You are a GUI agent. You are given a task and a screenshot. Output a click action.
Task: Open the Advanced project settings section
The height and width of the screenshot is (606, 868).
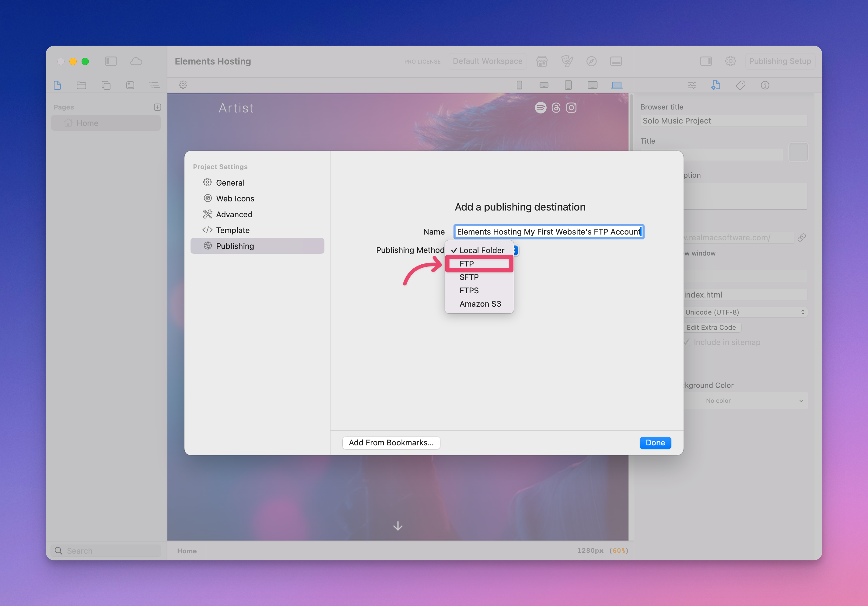click(234, 214)
